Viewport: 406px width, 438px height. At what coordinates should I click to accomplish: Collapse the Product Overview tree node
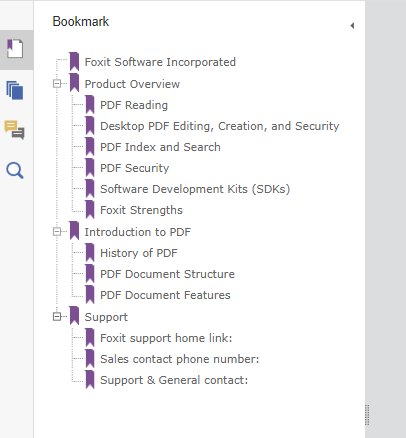coord(57,83)
